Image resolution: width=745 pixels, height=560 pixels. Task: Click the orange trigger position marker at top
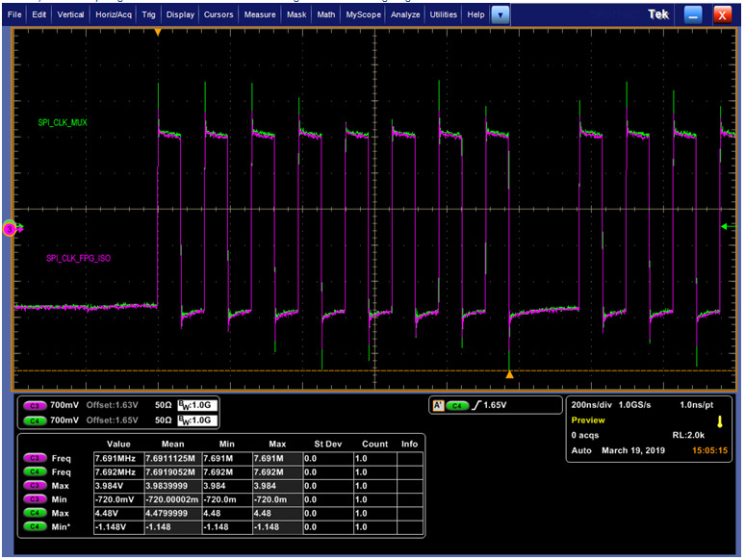click(158, 31)
